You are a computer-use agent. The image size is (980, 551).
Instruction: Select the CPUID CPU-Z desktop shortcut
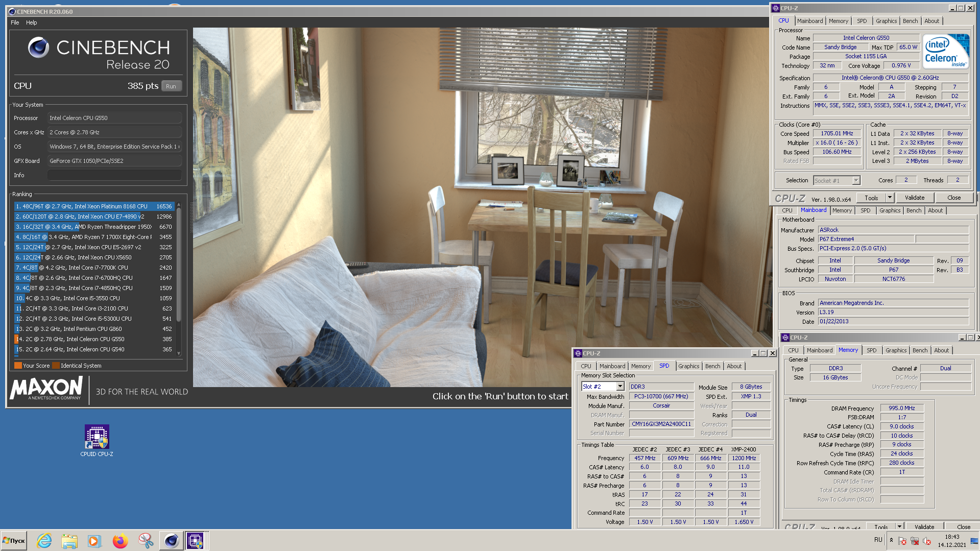point(97,441)
